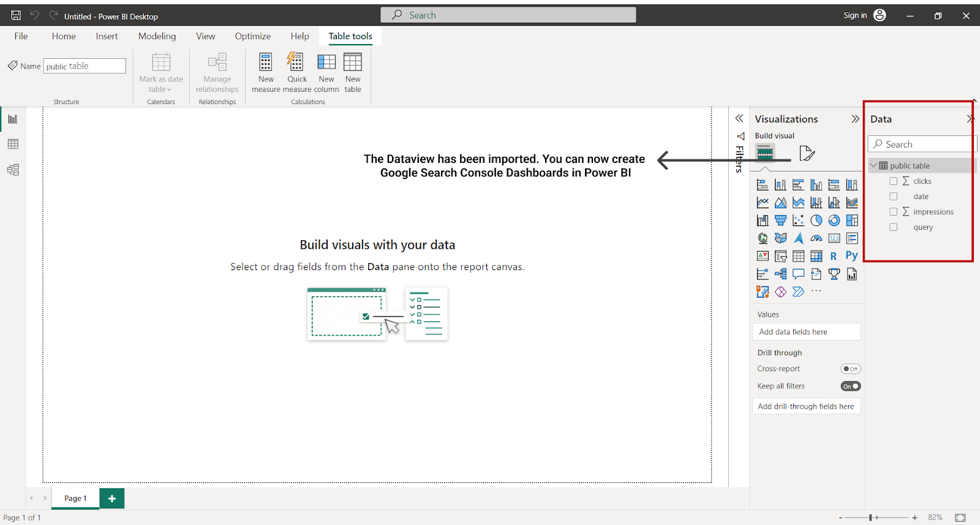The width and height of the screenshot is (980, 525).
Task: Expand the Filters pane chevron
Action: [x=739, y=118]
